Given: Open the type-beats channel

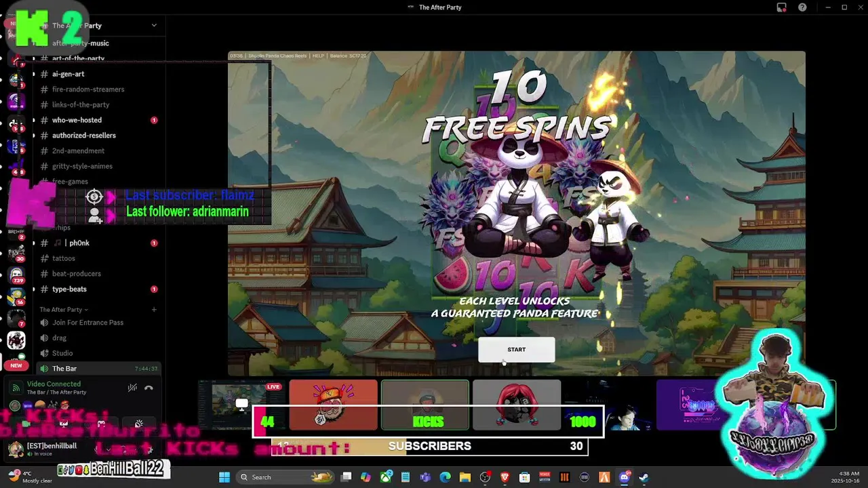Looking at the screenshot, I should click(69, 289).
